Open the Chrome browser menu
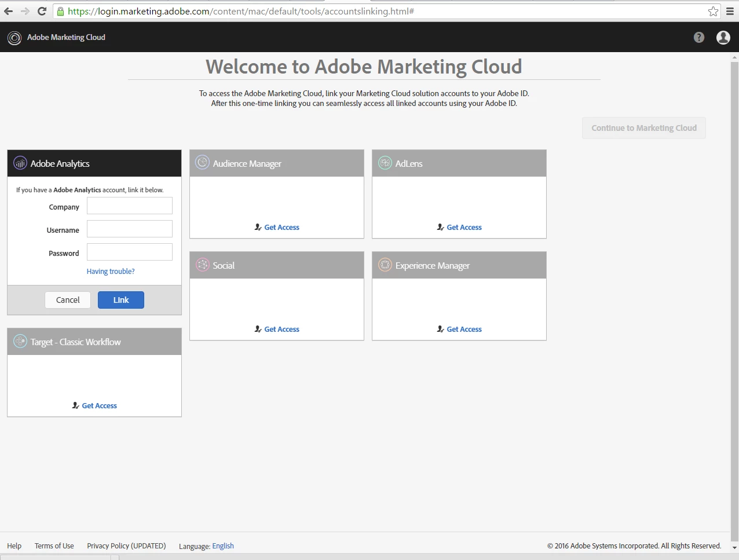 click(730, 11)
